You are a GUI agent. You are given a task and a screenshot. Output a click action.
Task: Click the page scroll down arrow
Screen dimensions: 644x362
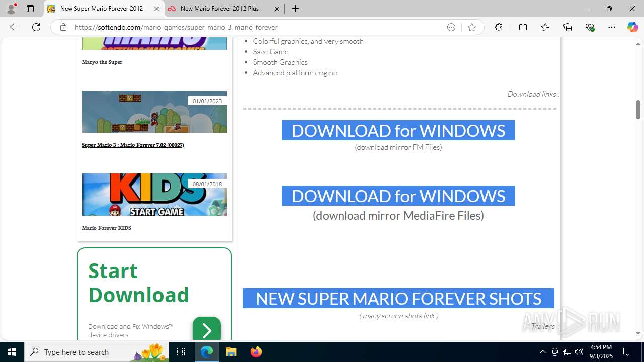tap(638, 333)
